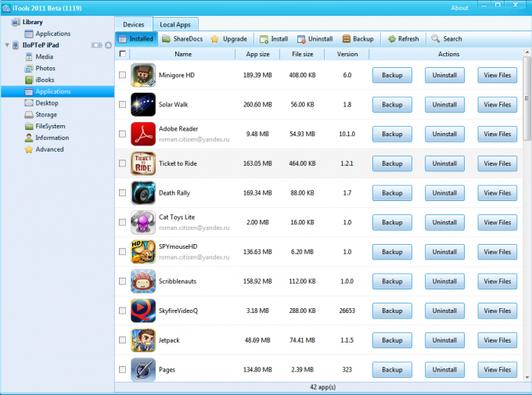Collapse the iPad device tree node
The height and width of the screenshot is (395, 532).
(x=7, y=45)
